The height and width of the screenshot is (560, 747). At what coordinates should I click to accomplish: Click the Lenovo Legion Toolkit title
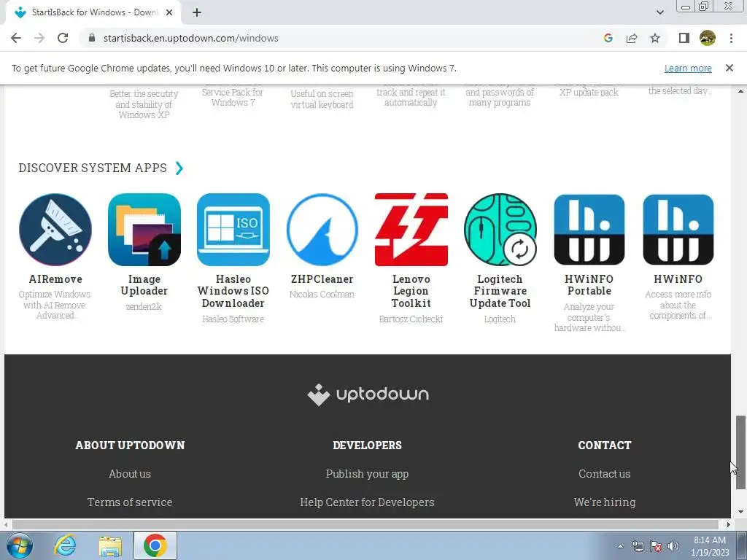tap(411, 291)
